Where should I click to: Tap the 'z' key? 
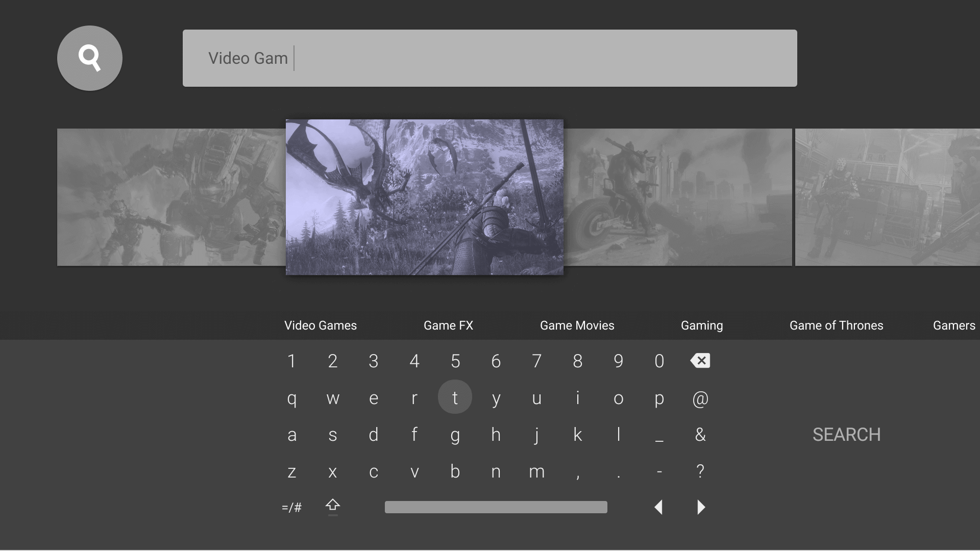coord(292,471)
